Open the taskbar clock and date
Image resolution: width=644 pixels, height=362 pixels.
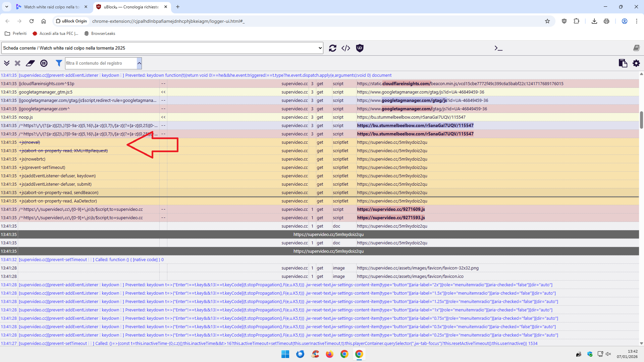click(x=627, y=354)
